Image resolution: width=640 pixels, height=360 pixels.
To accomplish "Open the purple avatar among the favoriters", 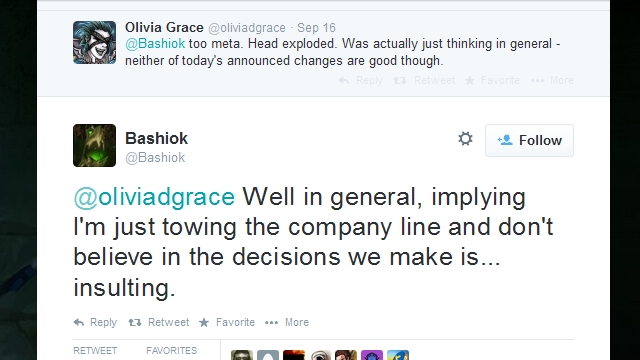I will coord(372,355).
